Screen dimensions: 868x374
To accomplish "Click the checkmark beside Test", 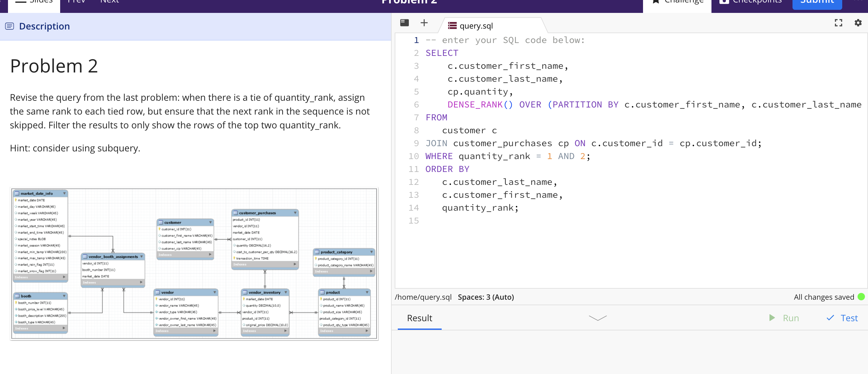I will click(x=830, y=318).
